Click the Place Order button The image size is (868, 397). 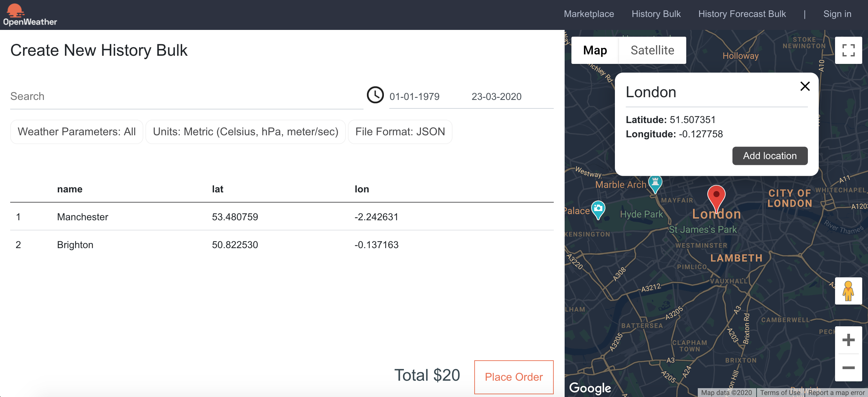click(514, 377)
